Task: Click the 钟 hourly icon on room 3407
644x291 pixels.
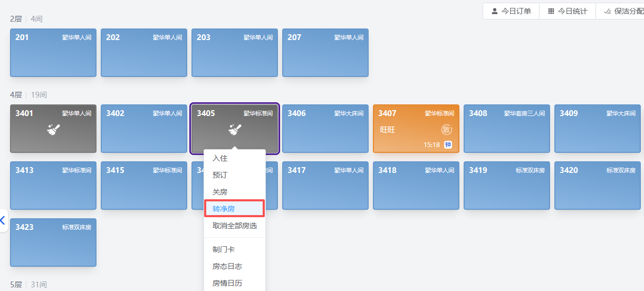Action: [448, 144]
